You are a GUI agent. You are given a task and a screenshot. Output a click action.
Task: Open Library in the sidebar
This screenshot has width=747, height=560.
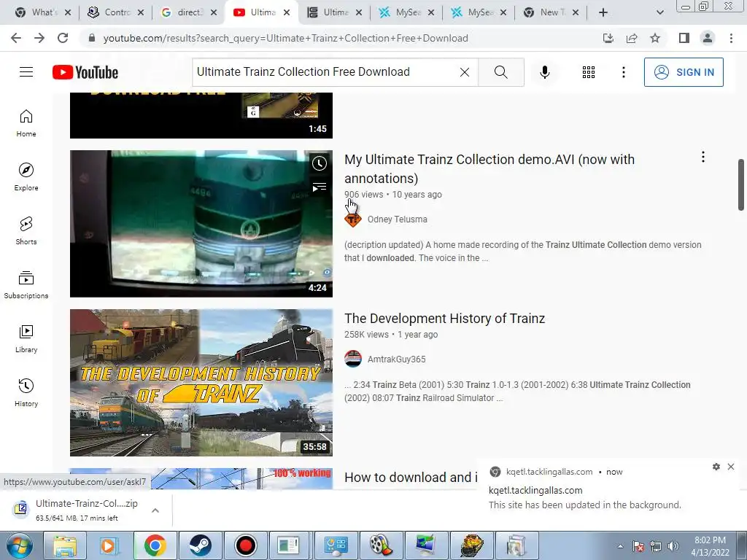[x=26, y=338]
